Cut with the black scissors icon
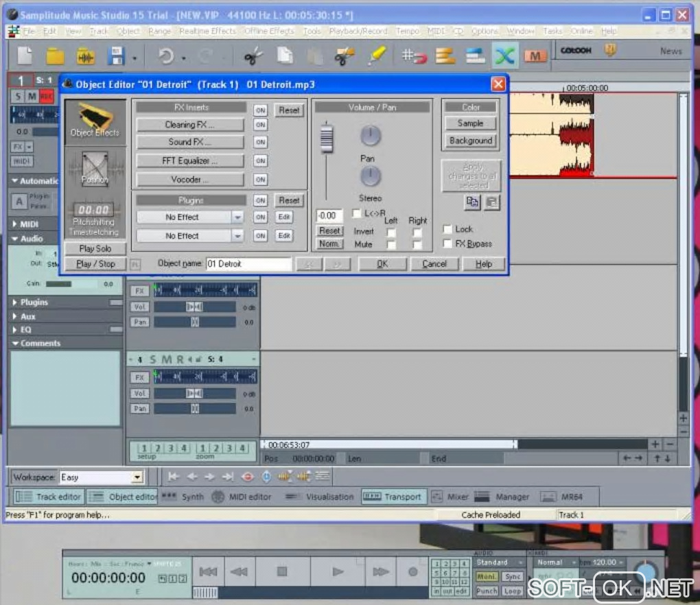The height and width of the screenshot is (605, 700). (x=253, y=57)
